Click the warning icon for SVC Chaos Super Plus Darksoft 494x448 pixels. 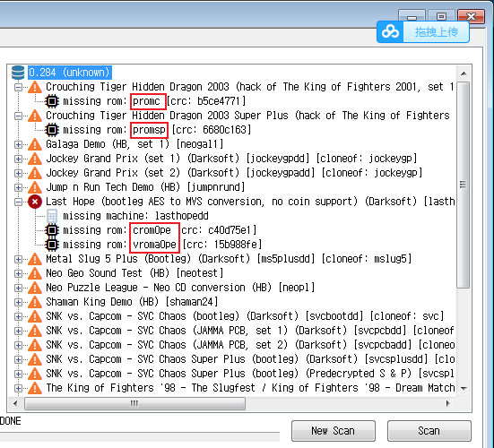35,359
